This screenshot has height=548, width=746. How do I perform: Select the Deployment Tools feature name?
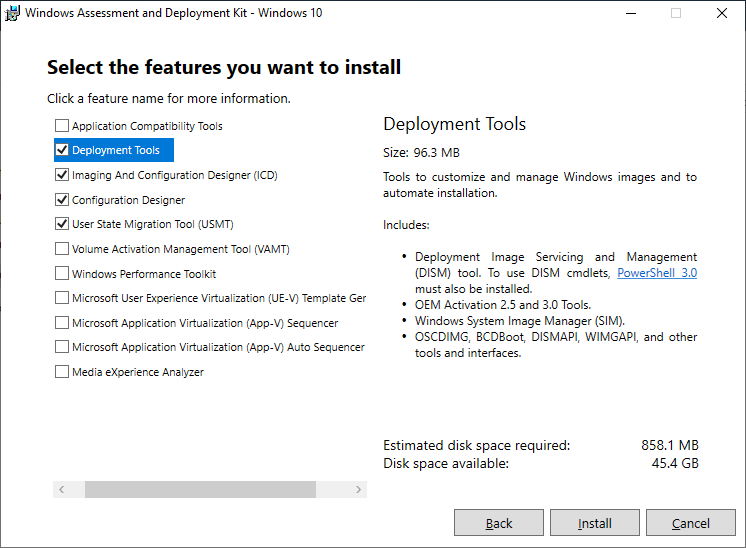tap(116, 150)
